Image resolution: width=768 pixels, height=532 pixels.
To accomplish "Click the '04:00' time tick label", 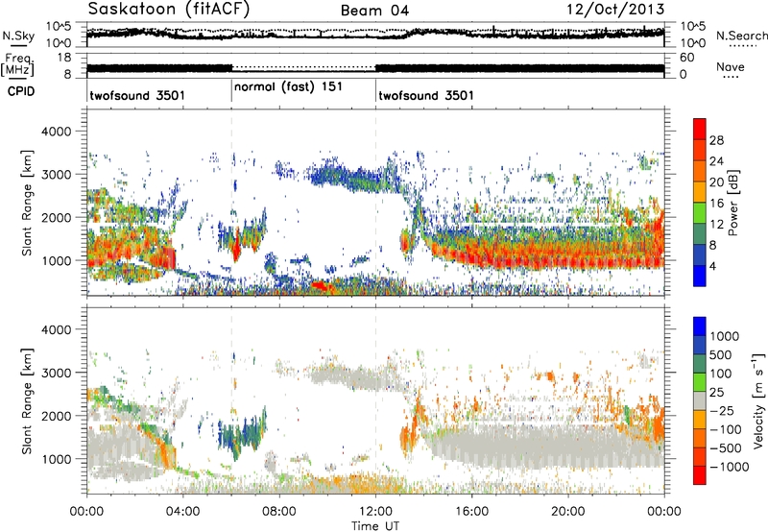I will coord(182,512).
